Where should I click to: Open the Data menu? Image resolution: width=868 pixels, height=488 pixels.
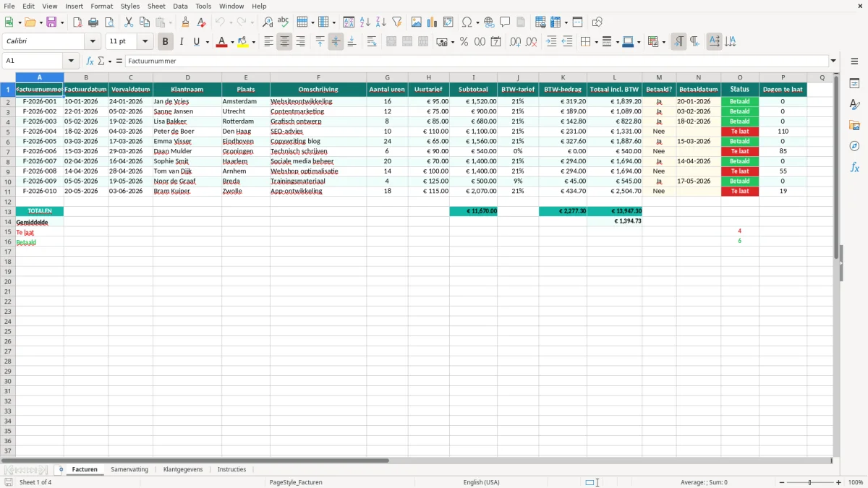180,6
